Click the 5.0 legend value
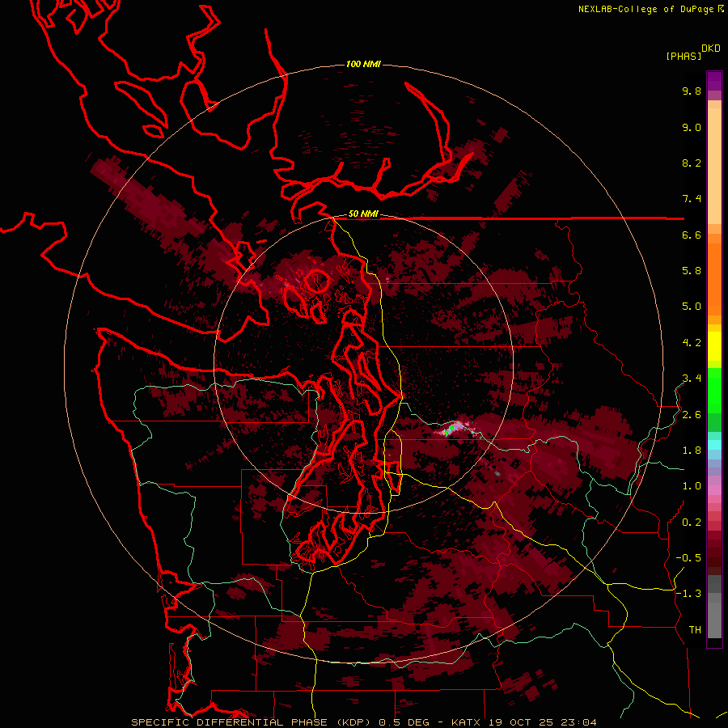728x728 pixels. point(692,307)
